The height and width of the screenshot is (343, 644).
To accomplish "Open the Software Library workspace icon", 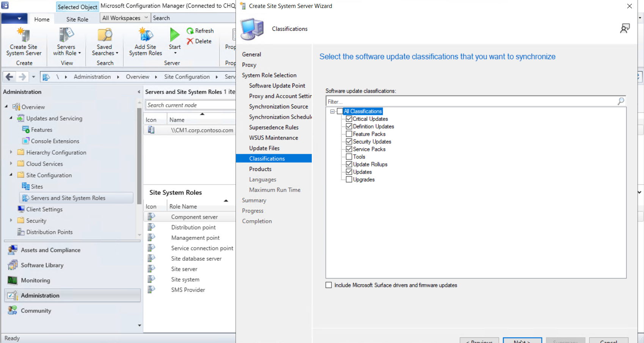I will [x=13, y=265].
